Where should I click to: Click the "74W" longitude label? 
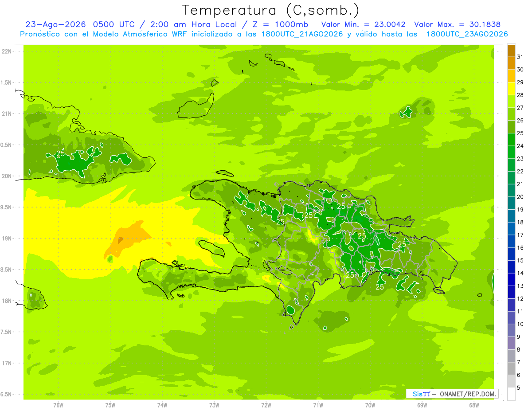point(162,405)
